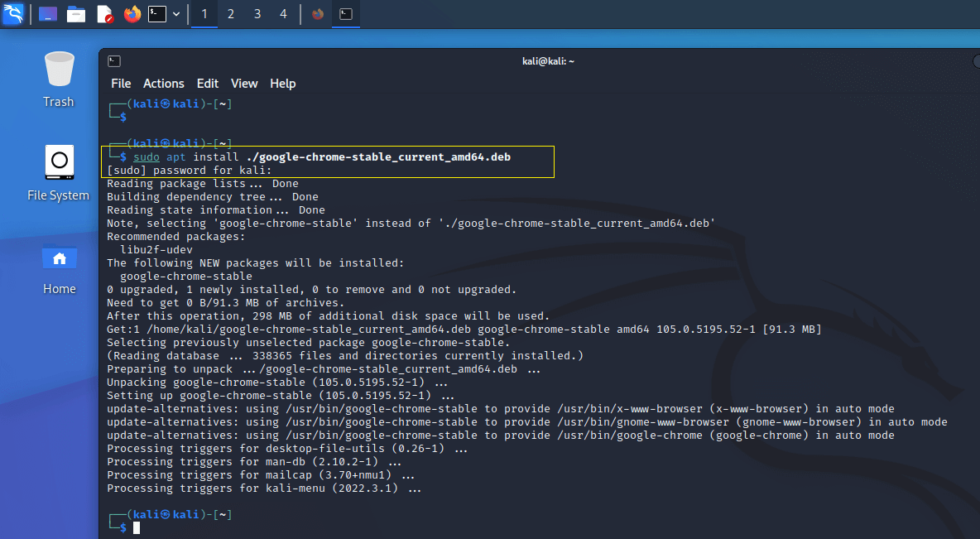Click 'Unpacking google-chrome-stable' line

point(277,382)
